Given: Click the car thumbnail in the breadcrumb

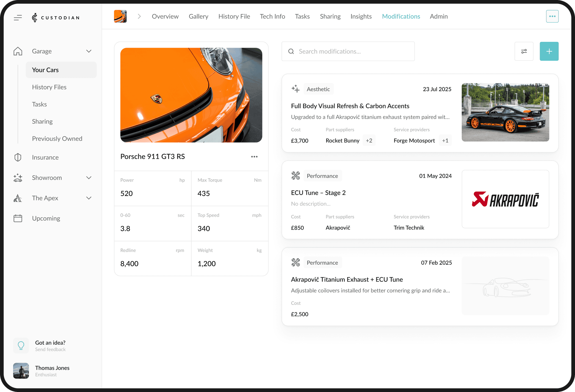Looking at the screenshot, I should coord(120,16).
